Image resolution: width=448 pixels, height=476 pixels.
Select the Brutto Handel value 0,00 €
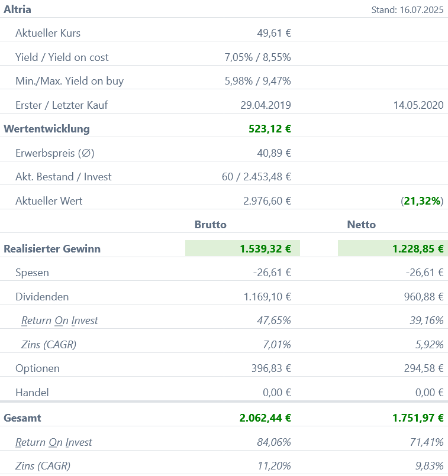277,393
